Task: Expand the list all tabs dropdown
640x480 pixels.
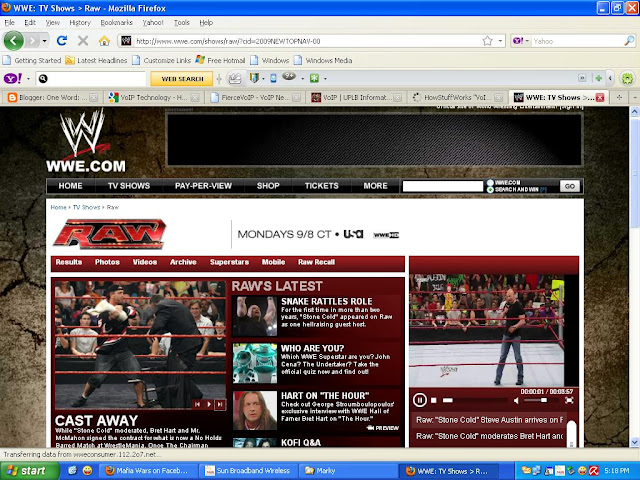Action: point(635,97)
